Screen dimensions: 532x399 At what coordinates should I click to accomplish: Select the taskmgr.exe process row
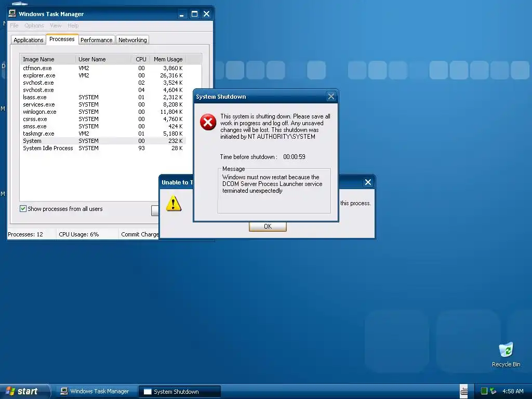(103, 134)
